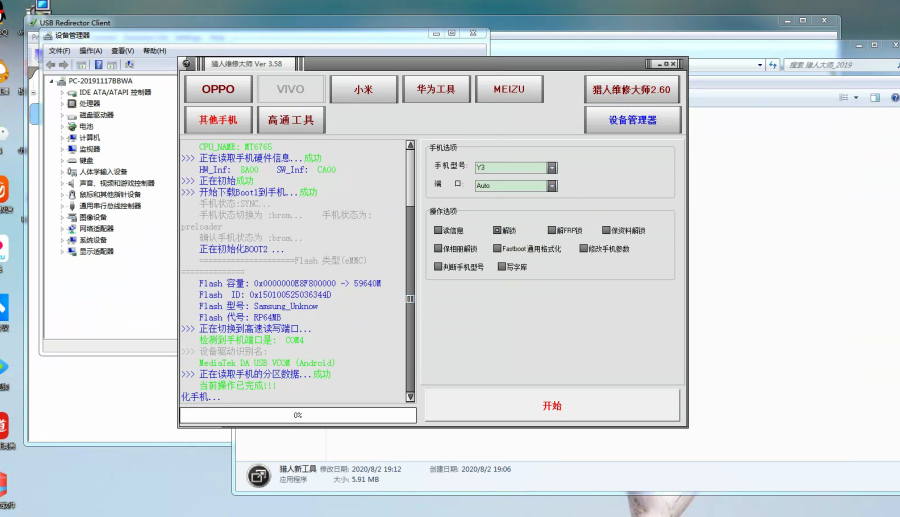The width and height of the screenshot is (900, 517).
Task: Click Device Manager forward arrow icon
Action: pyautogui.click(x=64, y=65)
